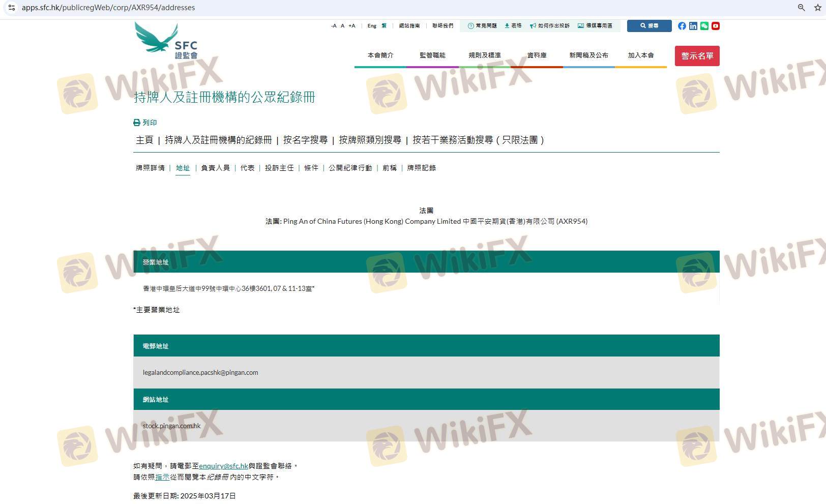
Task: Click the 網站地址 section header
Action: point(426,399)
